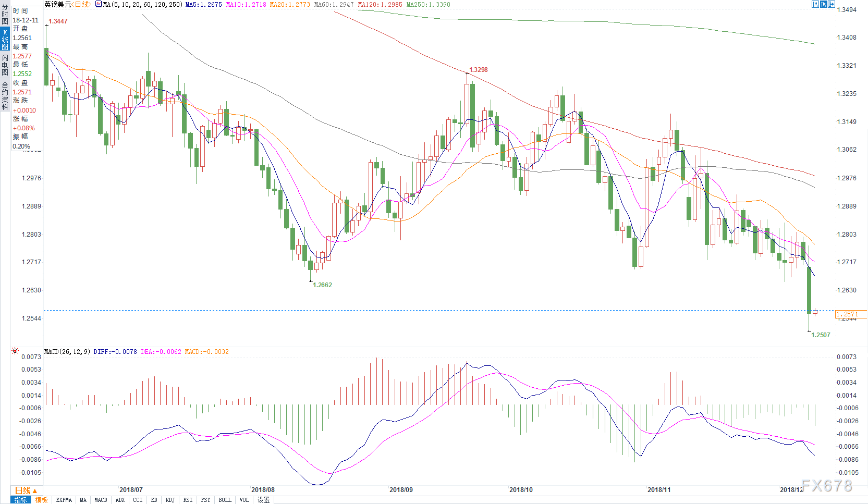
Task: Click the 1.2662 low price label
Action: click(322, 285)
